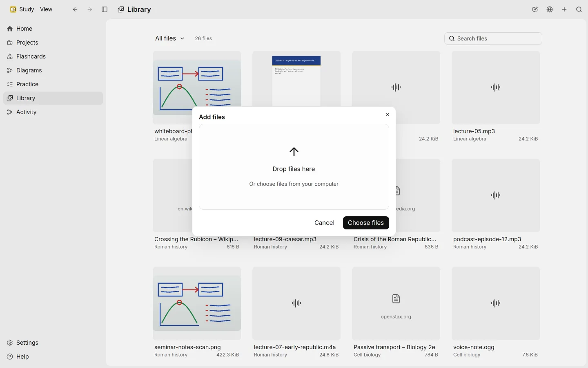Toggle the sidebar panel icon
Image resolution: width=588 pixels, height=368 pixels.
coord(105,9)
